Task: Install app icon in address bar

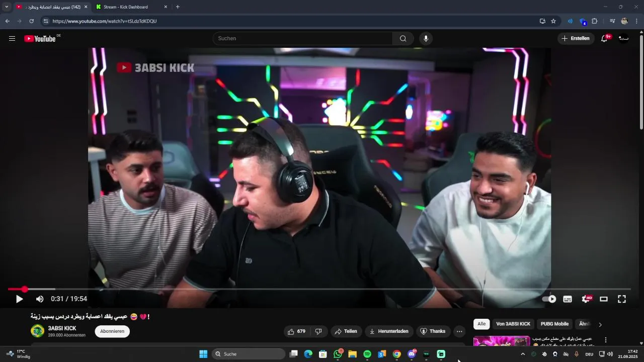Action: [542, 21]
